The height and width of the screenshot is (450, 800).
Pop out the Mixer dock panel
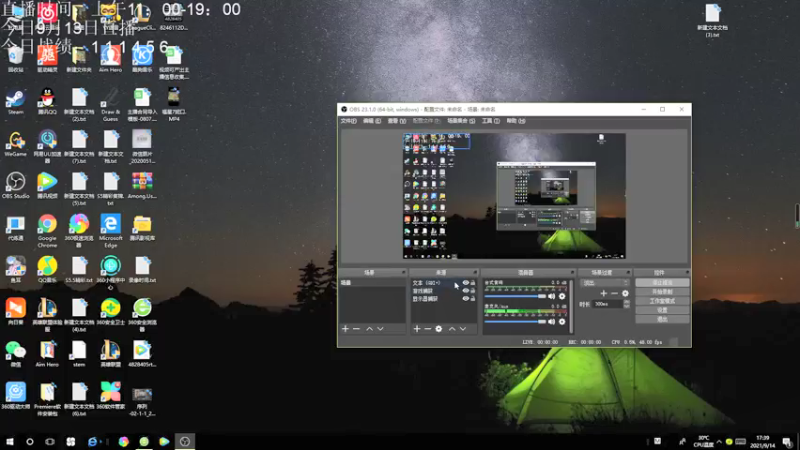tap(572, 272)
